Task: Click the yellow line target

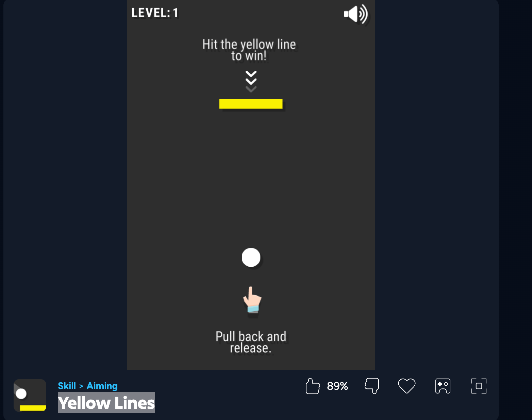Action: [251, 104]
